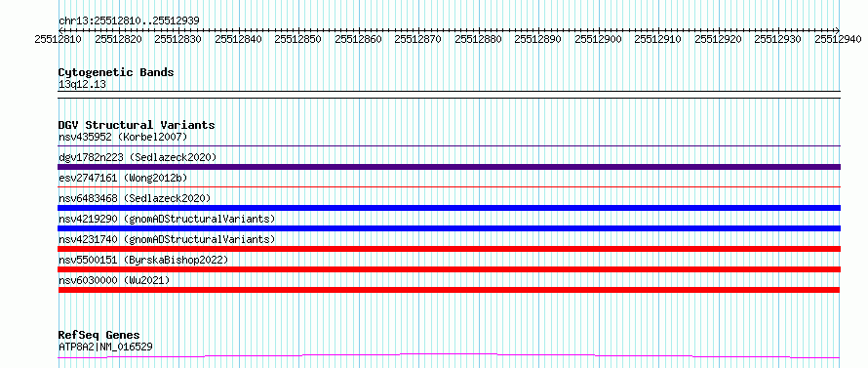Open variant nsv6030000 (Wu2021)
The width and height of the screenshot is (868, 368).
coord(114,280)
